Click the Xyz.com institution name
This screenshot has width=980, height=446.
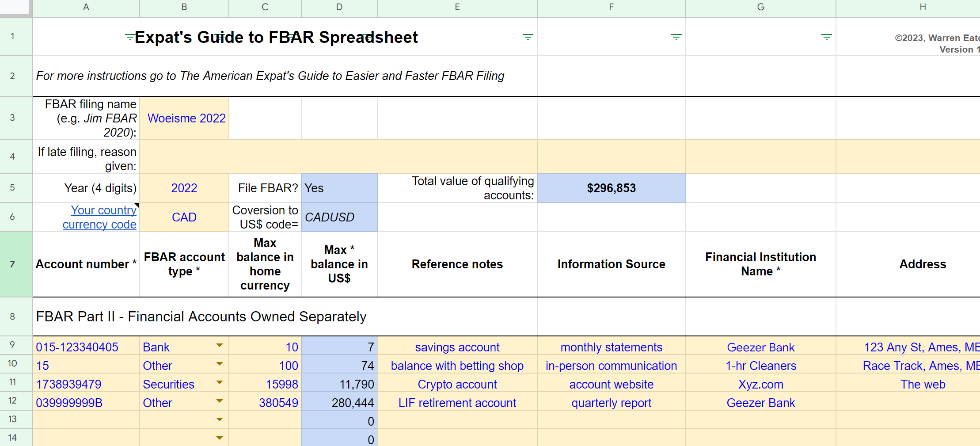click(x=760, y=384)
